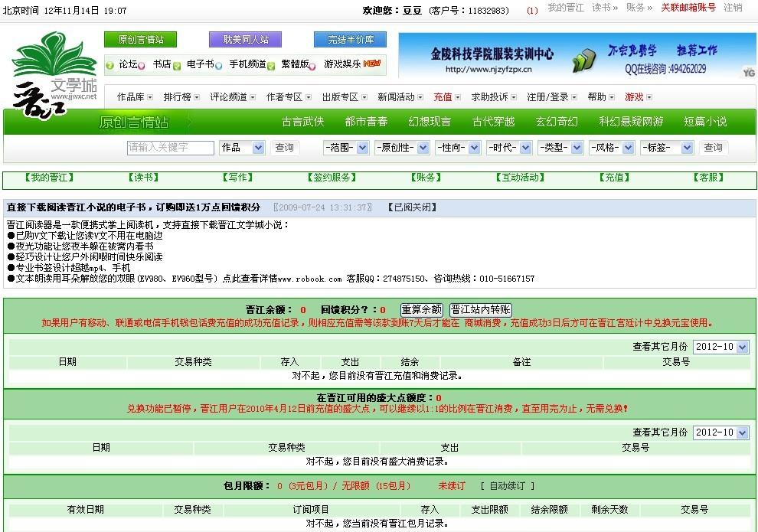Screen dimensions: 758x532
Task: Open the 作品 search type dropdown
Action: point(242,148)
